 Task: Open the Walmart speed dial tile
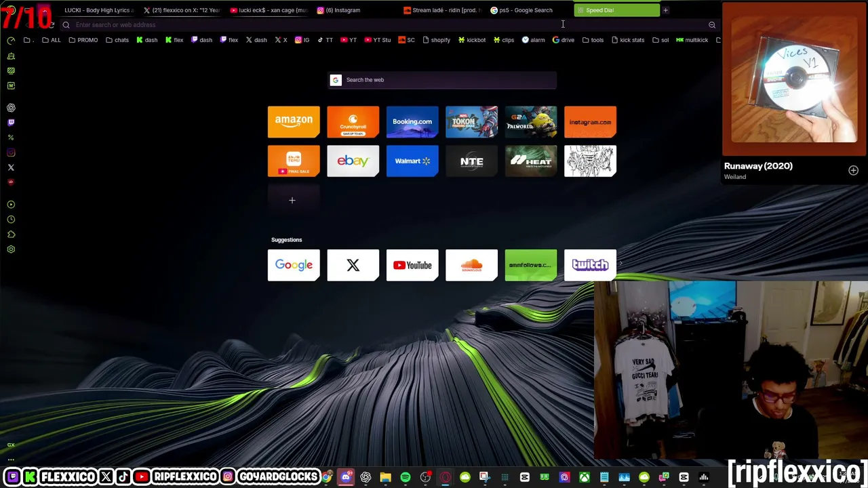tap(412, 161)
